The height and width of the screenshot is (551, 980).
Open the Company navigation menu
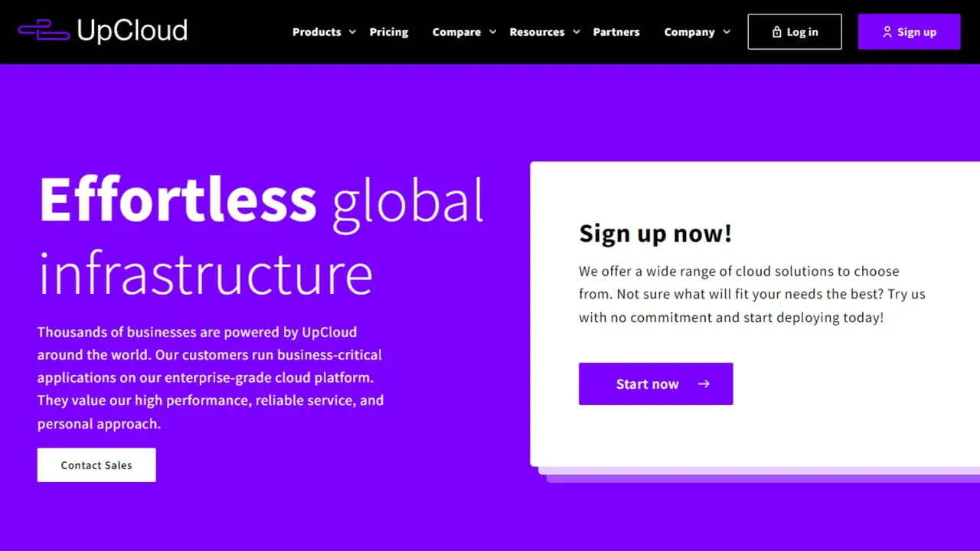(689, 32)
